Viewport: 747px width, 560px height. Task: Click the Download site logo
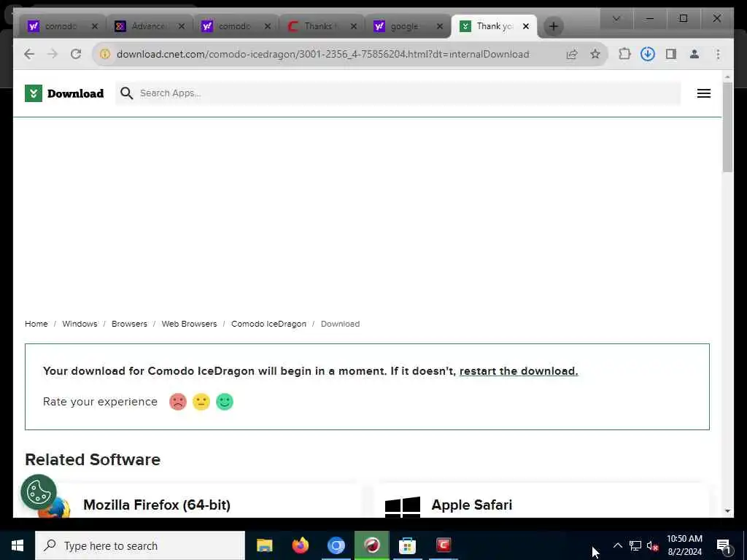coord(64,93)
